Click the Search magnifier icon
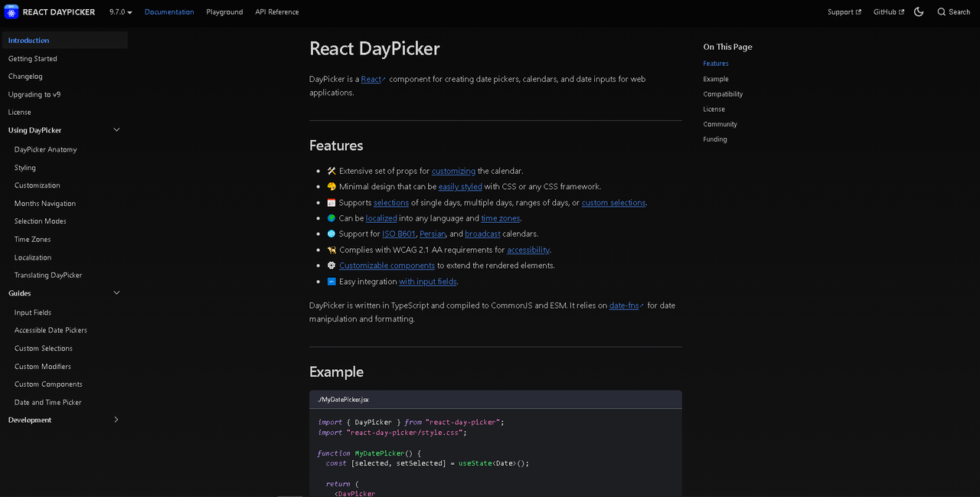This screenshot has width=980, height=497. click(942, 12)
